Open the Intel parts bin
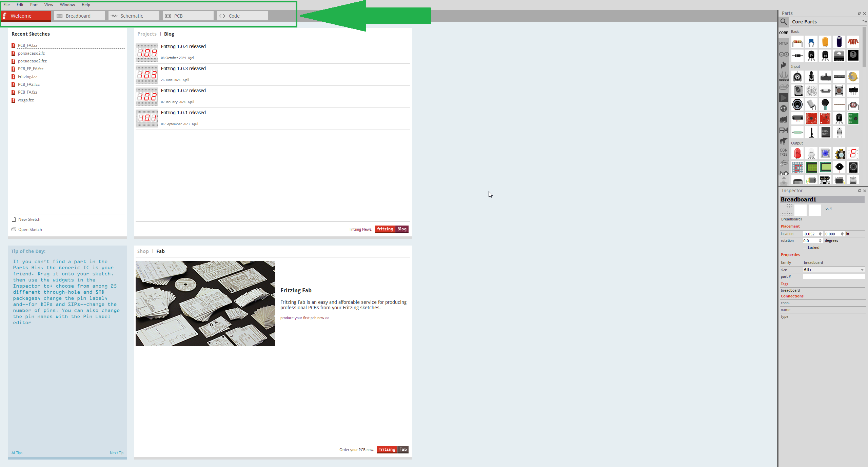The height and width of the screenshot is (467, 868). tap(784, 87)
